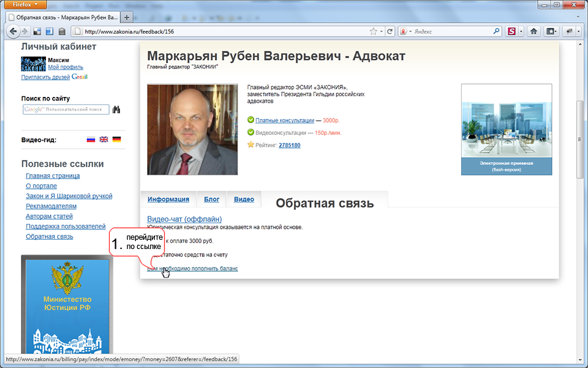This screenshot has height=368, width=588.
Task: Select the Russian flag in Видео-гид
Action: pos(90,139)
